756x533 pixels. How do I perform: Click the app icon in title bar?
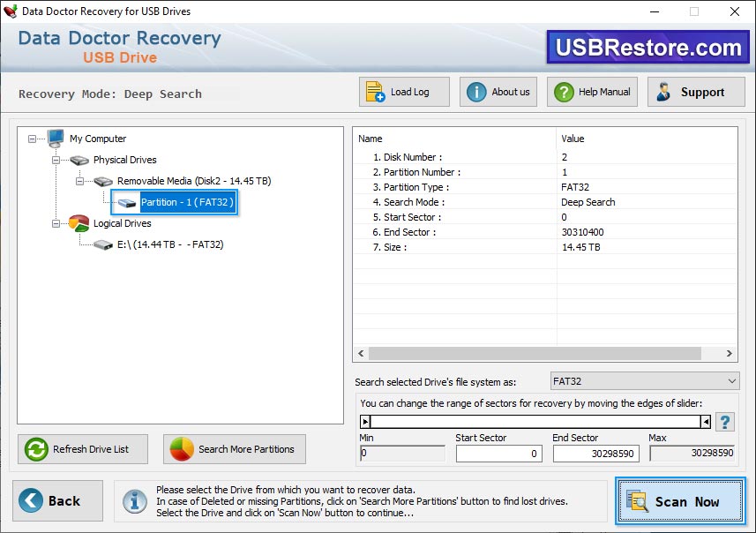click(10, 11)
